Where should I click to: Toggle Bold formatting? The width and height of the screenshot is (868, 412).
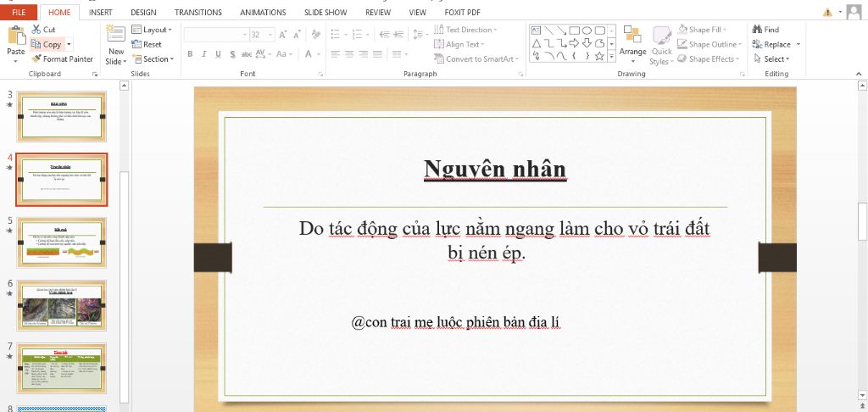pos(190,54)
